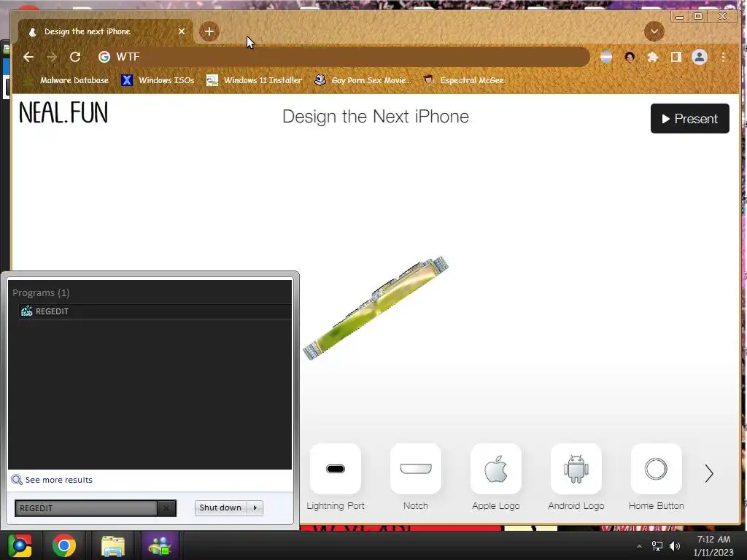Screen dimensions: 747x560
Task: Click the Programs (1) header
Action: [41, 292]
